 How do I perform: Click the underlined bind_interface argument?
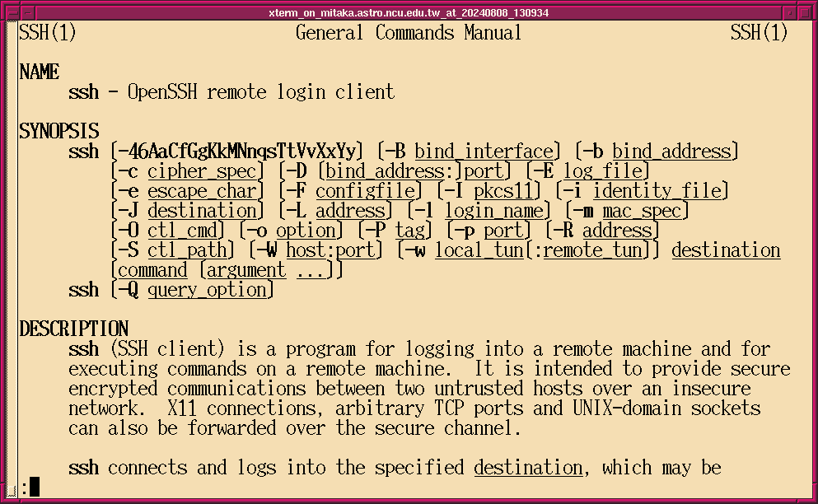pyautogui.click(x=484, y=152)
